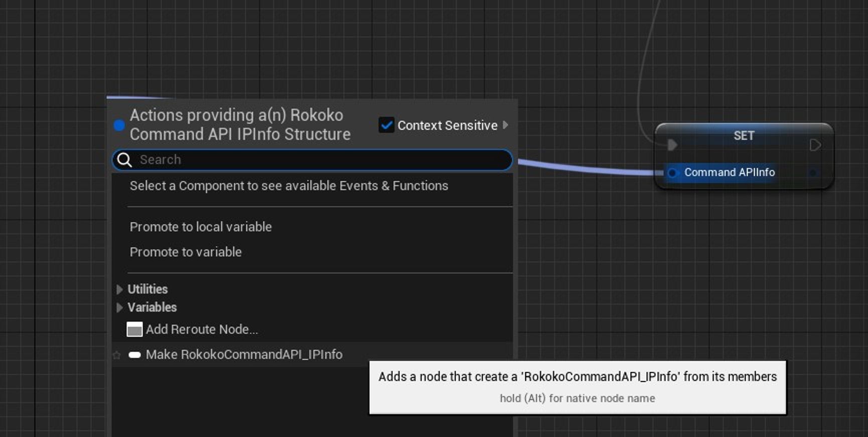
Task: Expand the Utilities category
Action: (119, 289)
